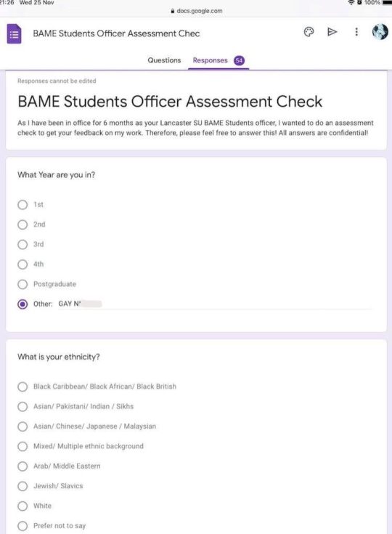The height and width of the screenshot is (534, 392).
Task: Tap the docs.google.com address bar
Action: tap(197, 11)
